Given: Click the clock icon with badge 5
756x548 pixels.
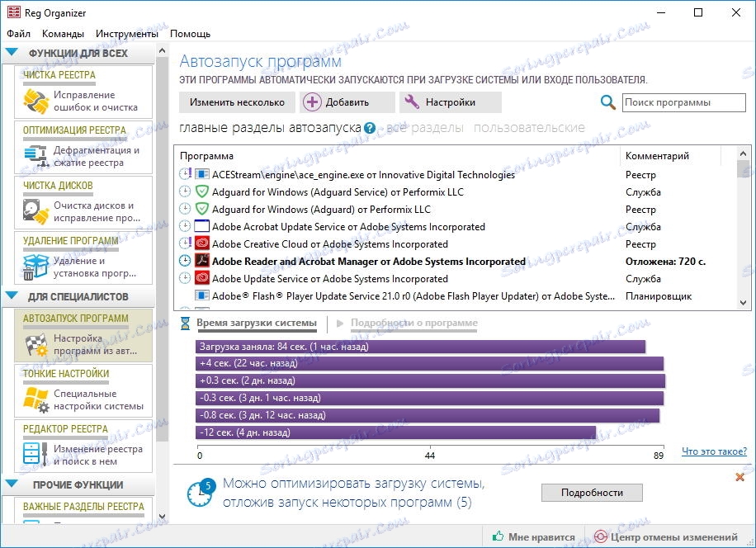Looking at the screenshot, I should pyautogui.click(x=201, y=493).
